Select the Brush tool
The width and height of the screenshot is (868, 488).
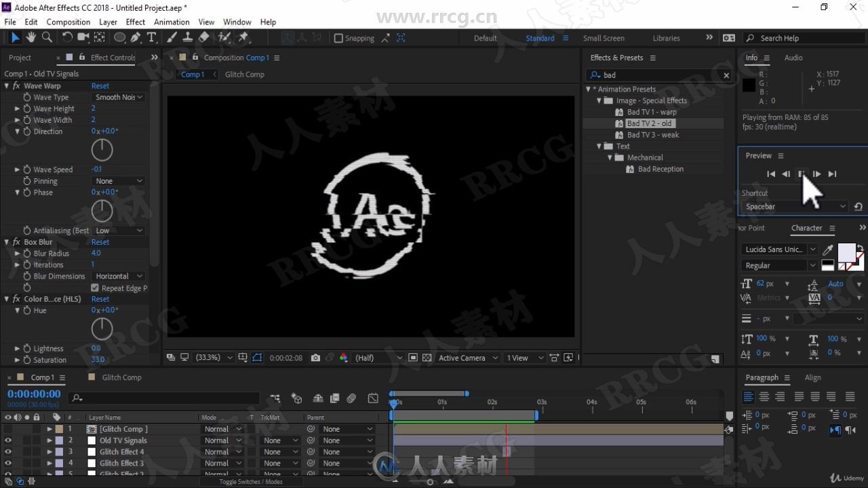point(172,38)
